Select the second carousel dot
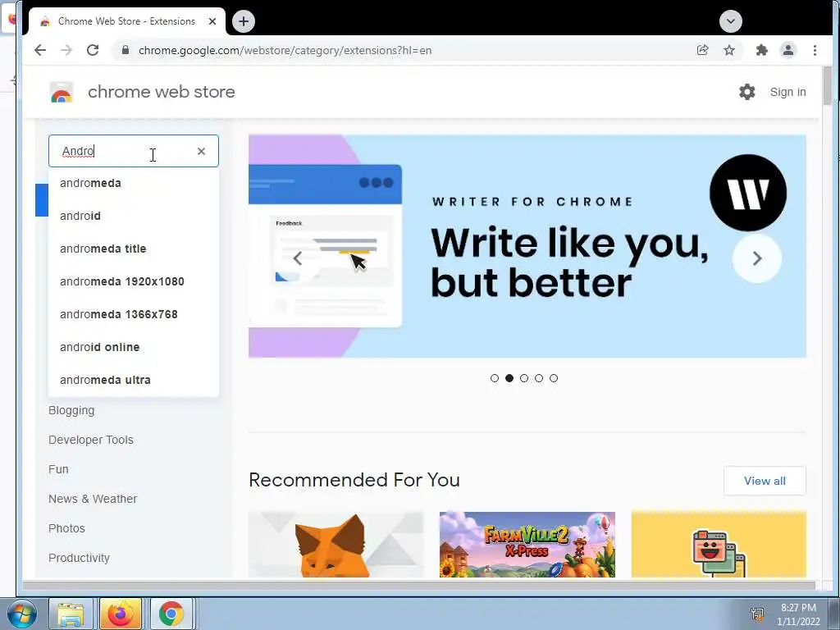The image size is (840, 630). (x=509, y=378)
